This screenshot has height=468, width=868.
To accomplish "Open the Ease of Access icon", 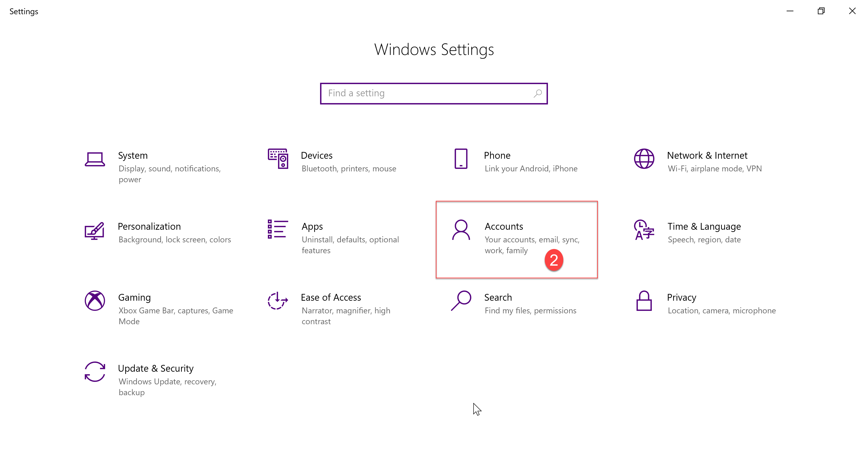I will pos(278,300).
